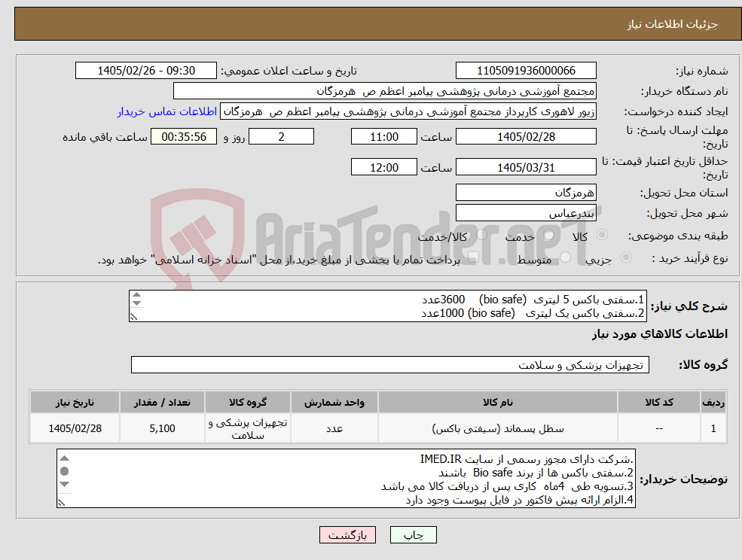Click buyer note line about 4-month settlement
The image size is (742, 560).
tap(507, 487)
